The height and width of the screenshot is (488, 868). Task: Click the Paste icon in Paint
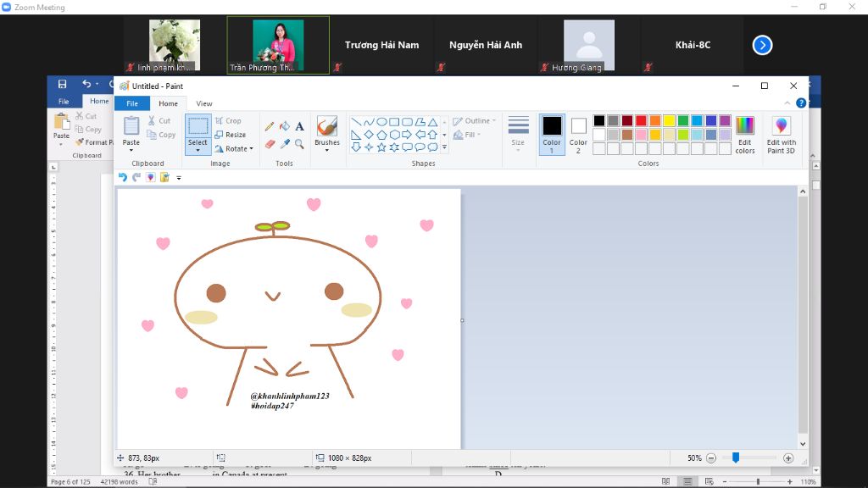[131, 127]
